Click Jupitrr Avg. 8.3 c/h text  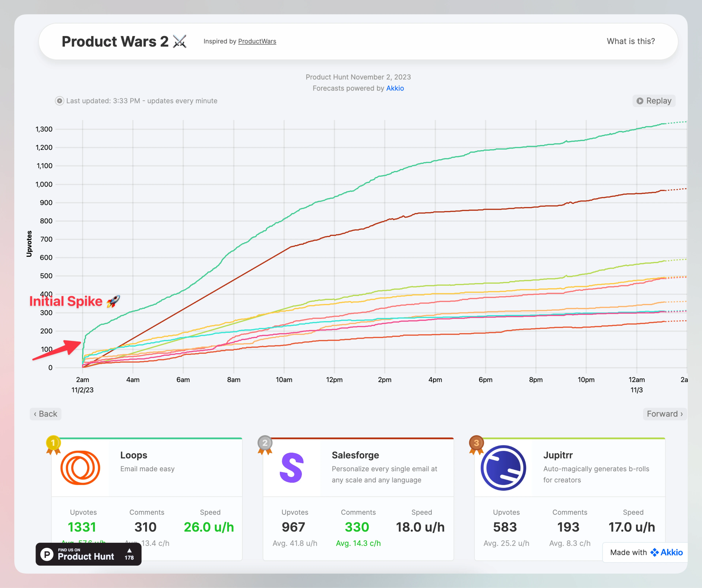click(570, 543)
